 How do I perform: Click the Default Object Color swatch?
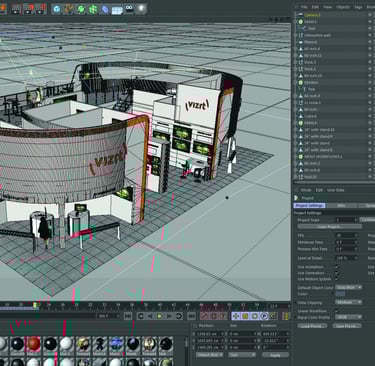[340, 294]
